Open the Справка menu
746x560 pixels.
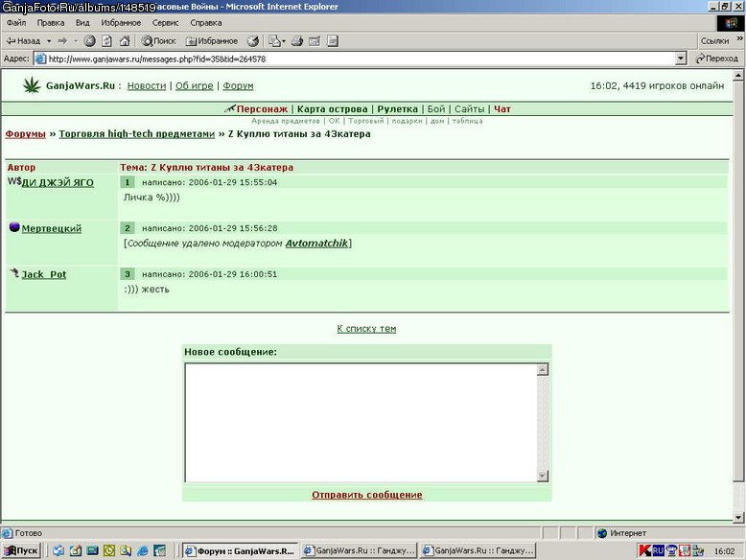click(205, 22)
